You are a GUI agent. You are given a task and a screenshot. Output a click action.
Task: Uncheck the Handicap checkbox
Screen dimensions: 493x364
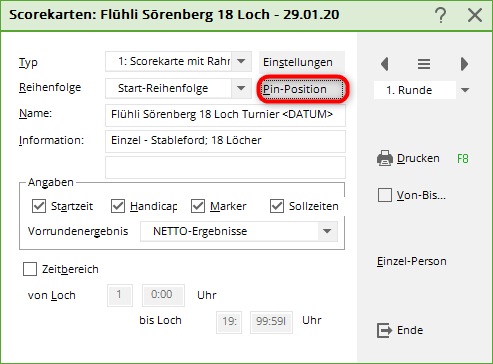[118, 206]
